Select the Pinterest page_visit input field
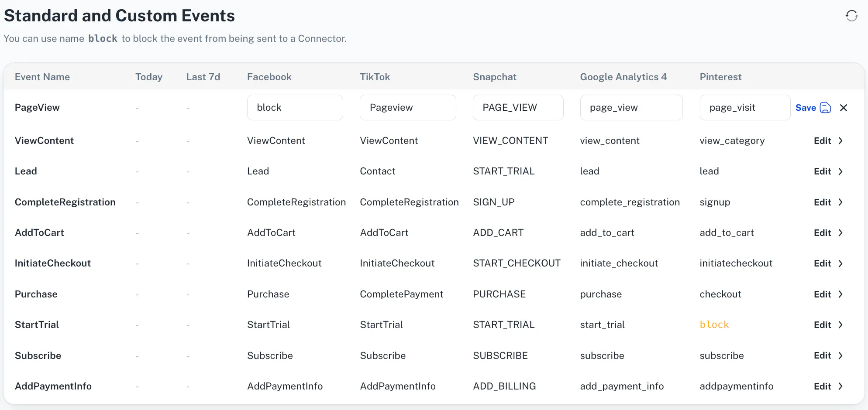This screenshot has width=868, height=410. [x=745, y=108]
